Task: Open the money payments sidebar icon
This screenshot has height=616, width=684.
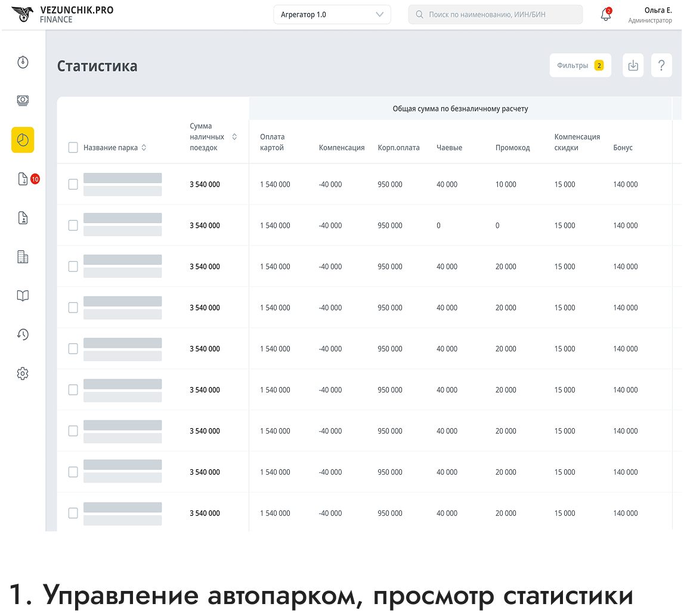Action: click(23, 101)
